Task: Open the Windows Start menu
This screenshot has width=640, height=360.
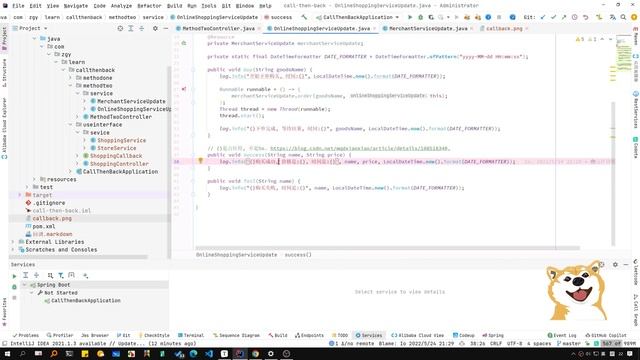Action: pyautogui.click(x=7, y=354)
